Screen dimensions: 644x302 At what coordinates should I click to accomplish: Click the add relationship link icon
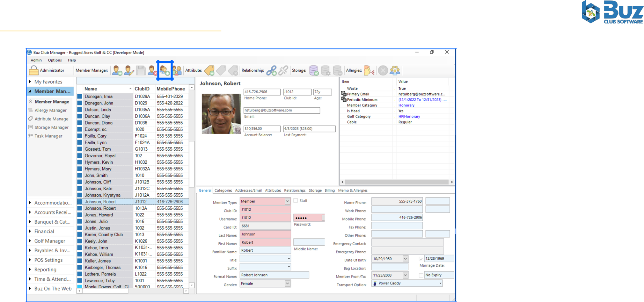[x=271, y=70]
